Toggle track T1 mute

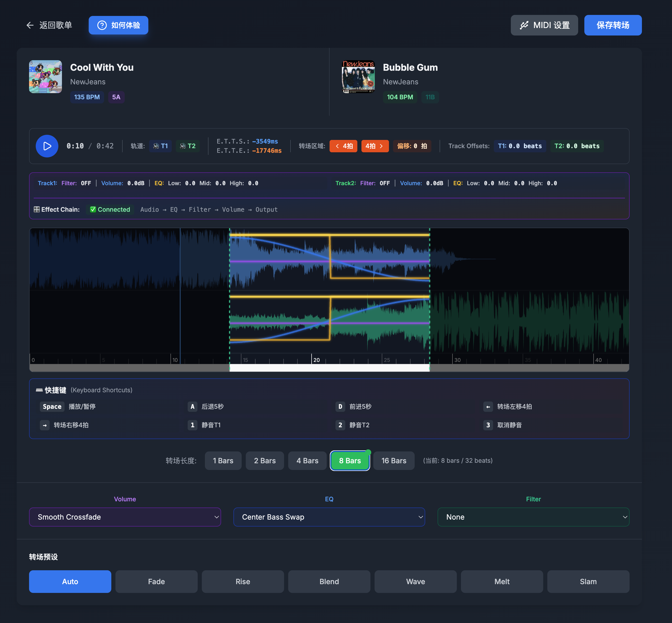pos(160,146)
